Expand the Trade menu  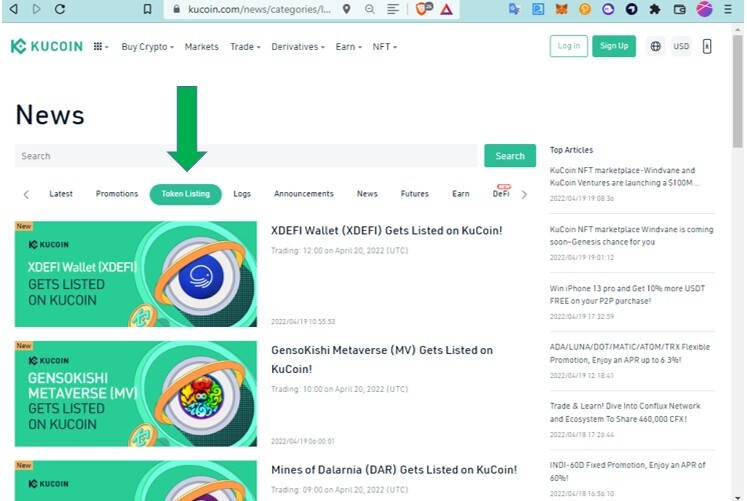click(245, 47)
